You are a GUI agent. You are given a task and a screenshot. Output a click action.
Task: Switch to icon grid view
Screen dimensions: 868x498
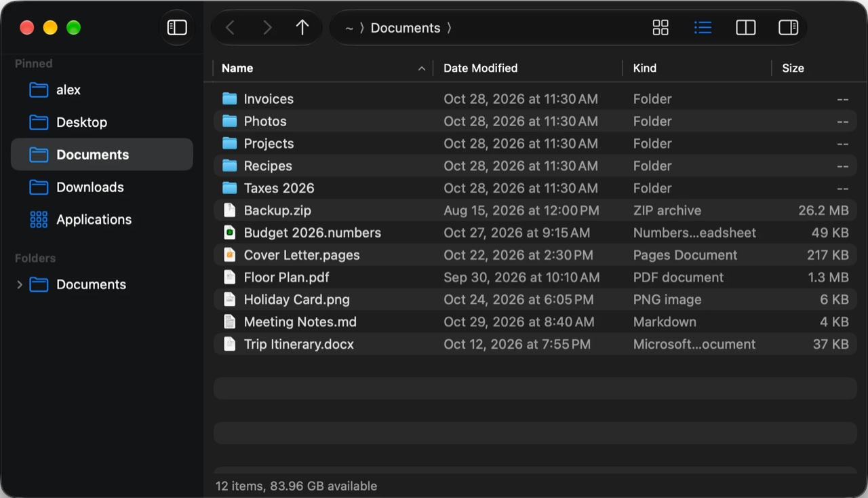[x=660, y=27]
